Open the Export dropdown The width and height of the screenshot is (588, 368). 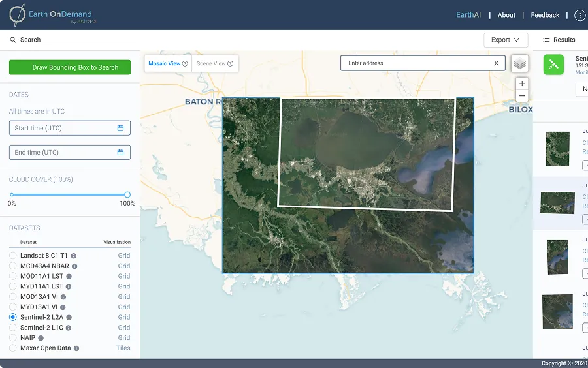[x=506, y=40]
